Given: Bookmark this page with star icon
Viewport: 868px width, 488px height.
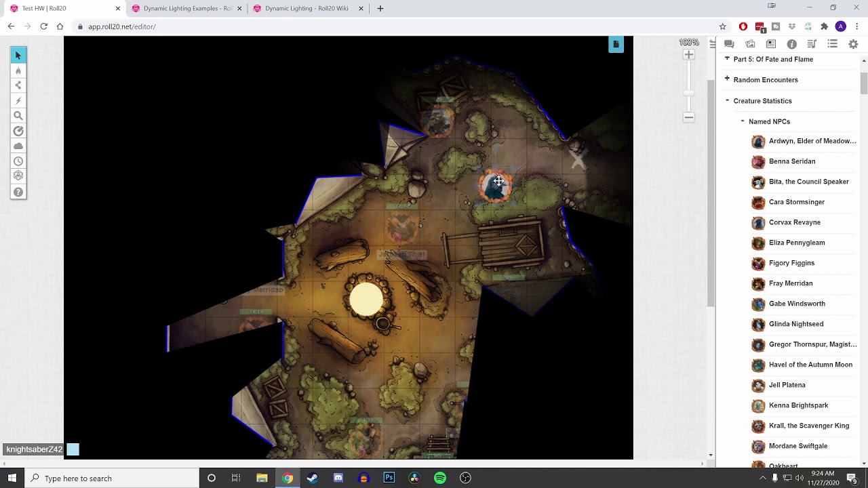Looking at the screenshot, I should (x=723, y=26).
